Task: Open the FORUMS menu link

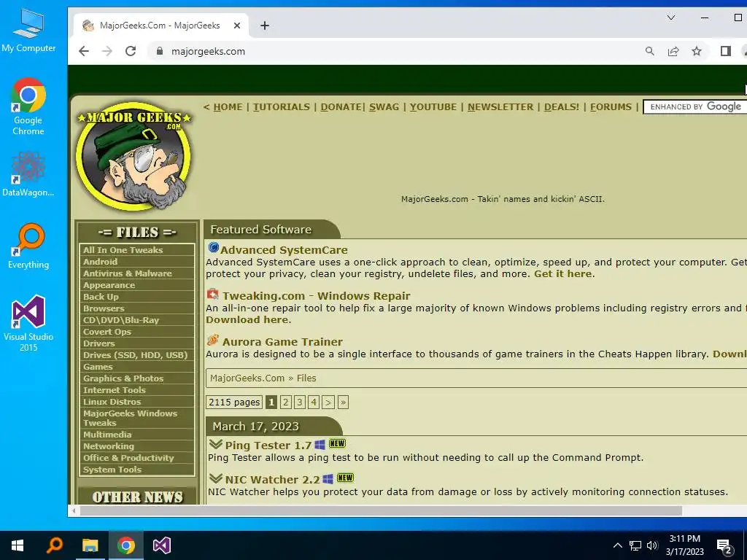Action: [611, 106]
